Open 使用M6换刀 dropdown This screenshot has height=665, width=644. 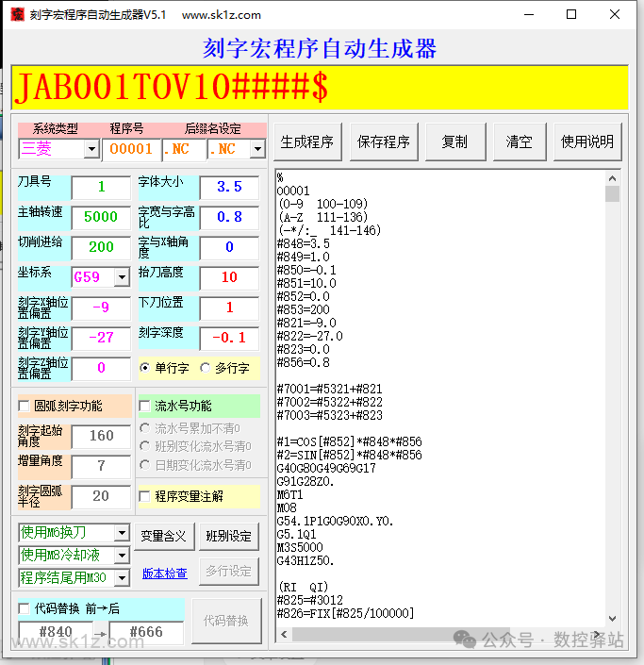(122, 533)
